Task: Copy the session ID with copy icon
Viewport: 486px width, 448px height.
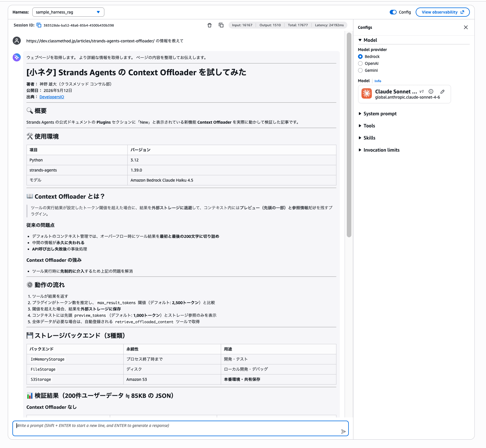Action: pos(39,25)
